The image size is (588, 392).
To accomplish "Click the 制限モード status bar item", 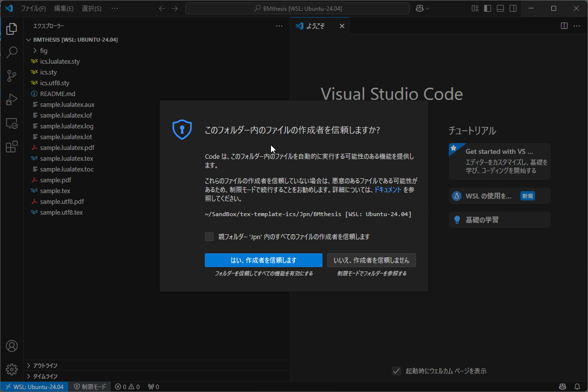I will pyautogui.click(x=90, y=387).
